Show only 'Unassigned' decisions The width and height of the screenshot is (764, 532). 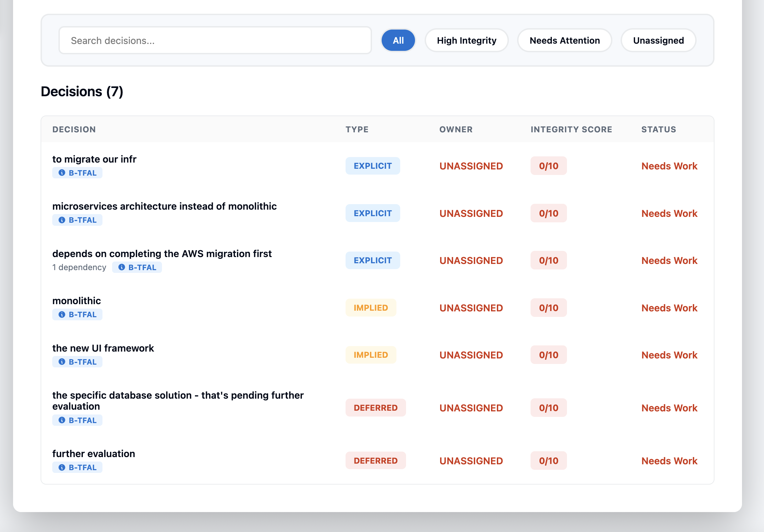coord(658,41)
